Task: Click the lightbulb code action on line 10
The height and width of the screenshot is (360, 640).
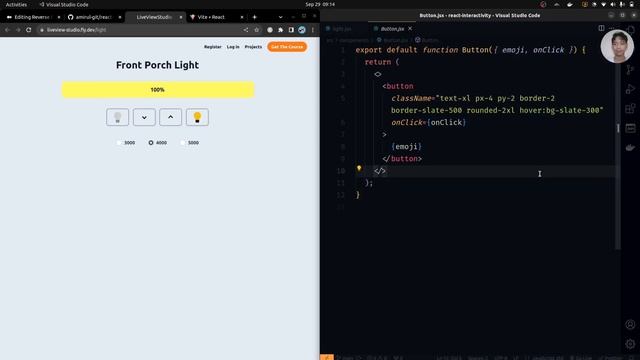Action: tap(359, 168)
